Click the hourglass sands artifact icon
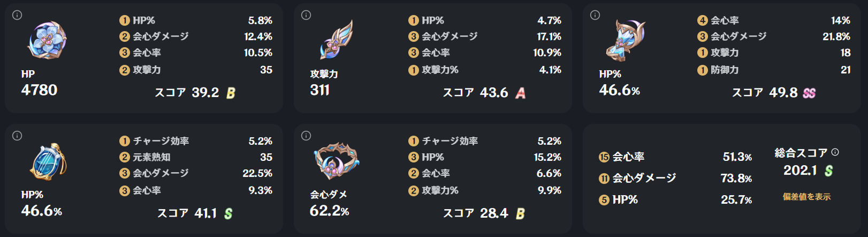This screenshot has width=868, height=237. pyautogui.click(x=625, y=40)
